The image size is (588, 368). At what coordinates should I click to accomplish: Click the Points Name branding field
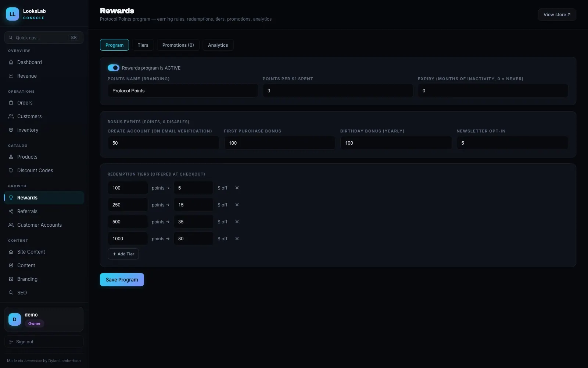coord(183,91)
